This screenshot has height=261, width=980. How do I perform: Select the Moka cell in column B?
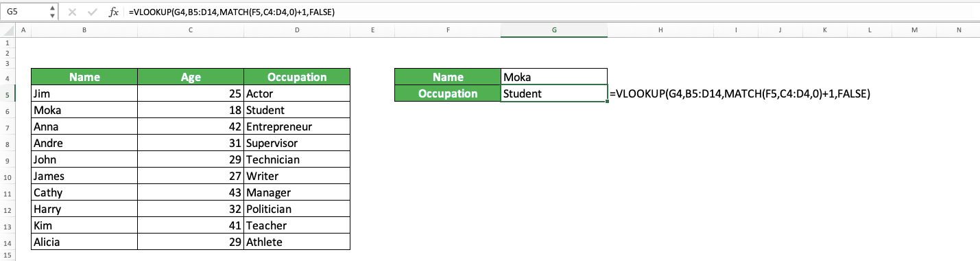(84, 110)
